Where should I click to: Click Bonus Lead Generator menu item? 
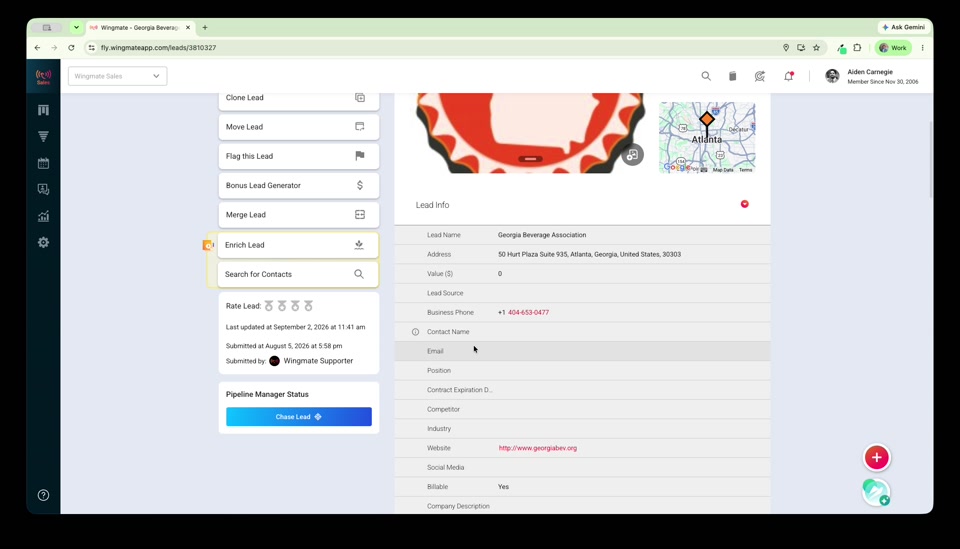[299, 185]
